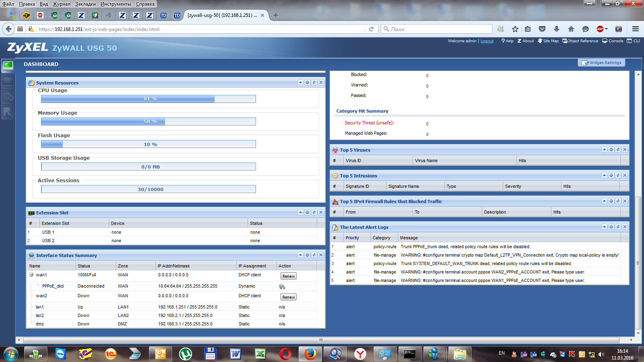Click the PPPoE_dkd connect icon
644x362 pixels.
pyautogui.click(x=282, y=286)
